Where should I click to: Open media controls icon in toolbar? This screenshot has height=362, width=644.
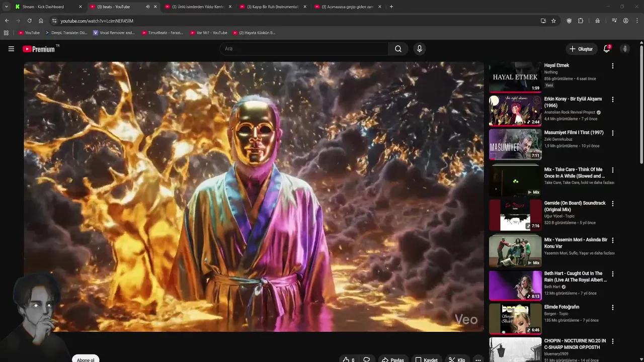[x=614, y=21]
